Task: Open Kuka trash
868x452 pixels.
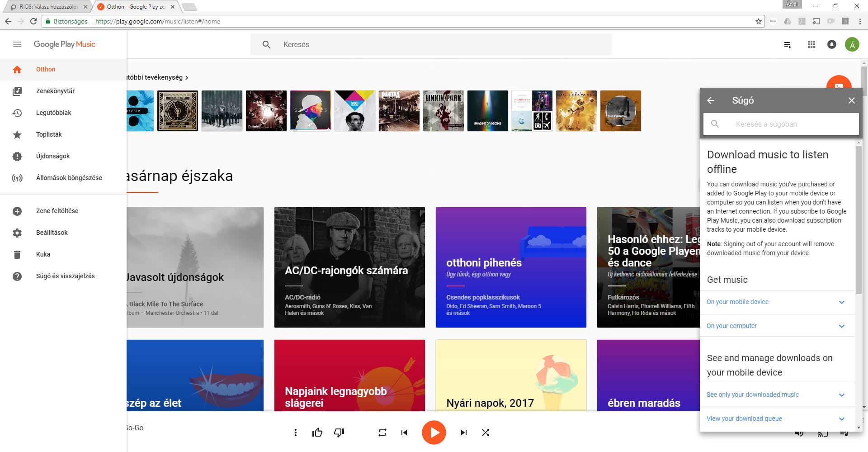Action: [63, 254]
